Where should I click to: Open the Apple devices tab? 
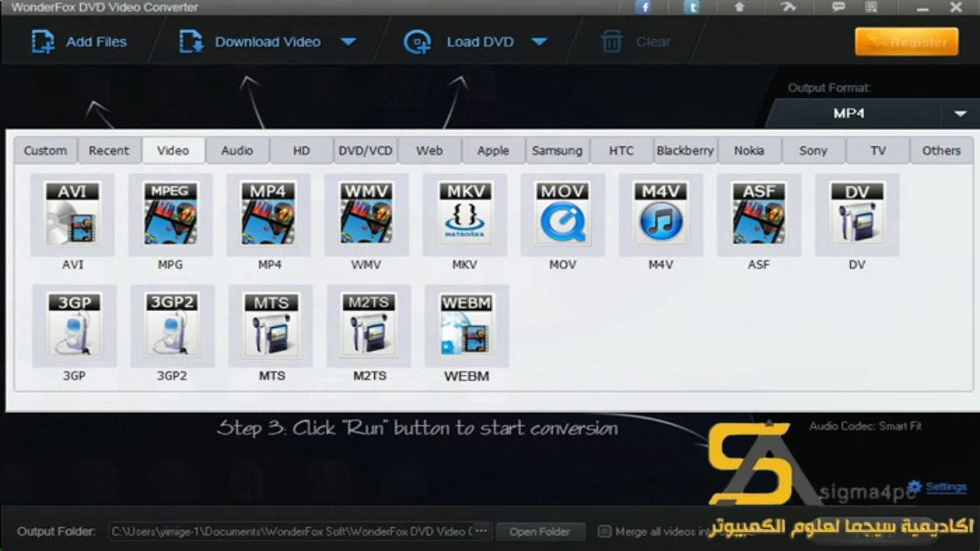click(x=493, y=150)
